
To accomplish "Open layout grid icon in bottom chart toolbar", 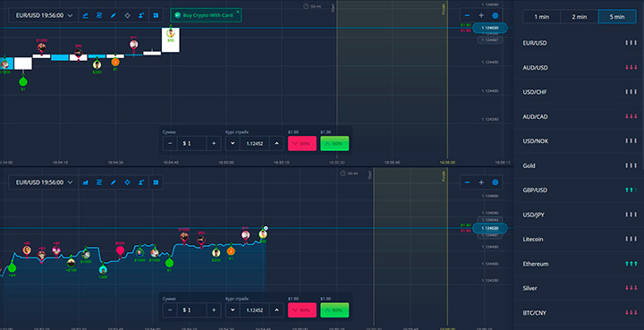I will tap(156, 182).
